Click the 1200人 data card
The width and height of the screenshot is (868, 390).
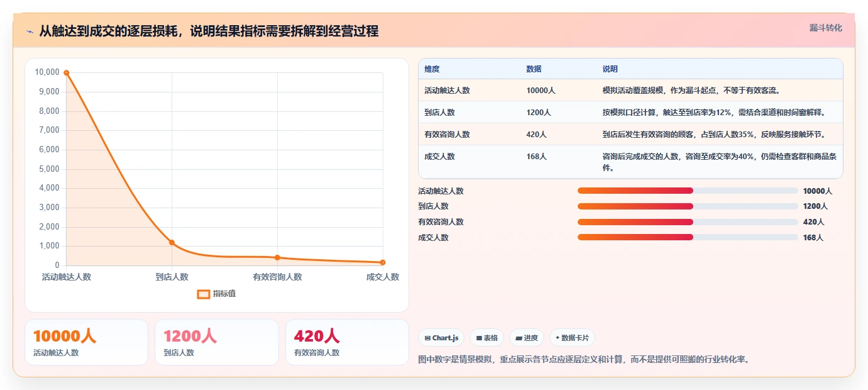tap(217, 342)
